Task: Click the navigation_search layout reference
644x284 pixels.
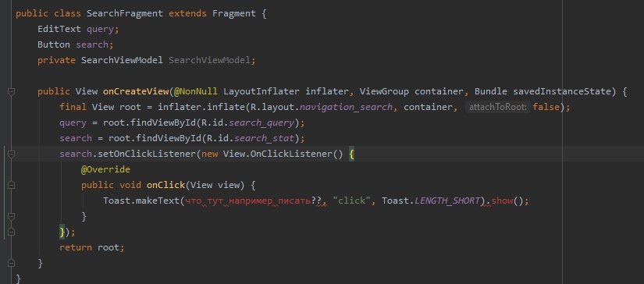Action: 346,107
